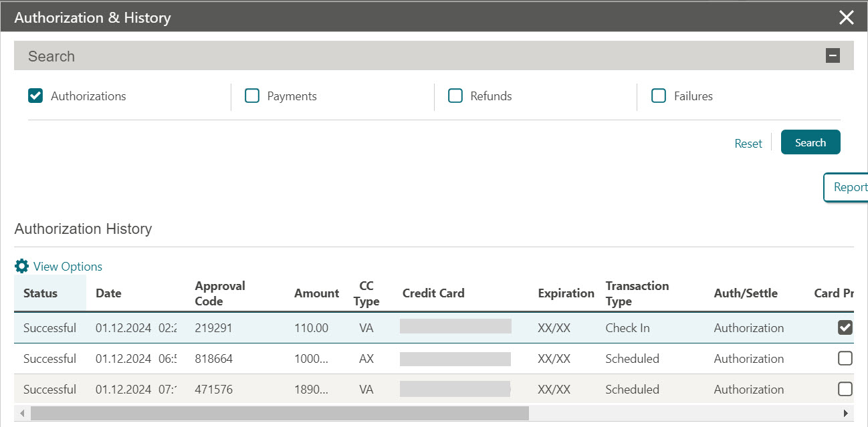Check the Card Present box on the second Scheduled row
The height and width of the screenshot is (427, 868).
845,389
